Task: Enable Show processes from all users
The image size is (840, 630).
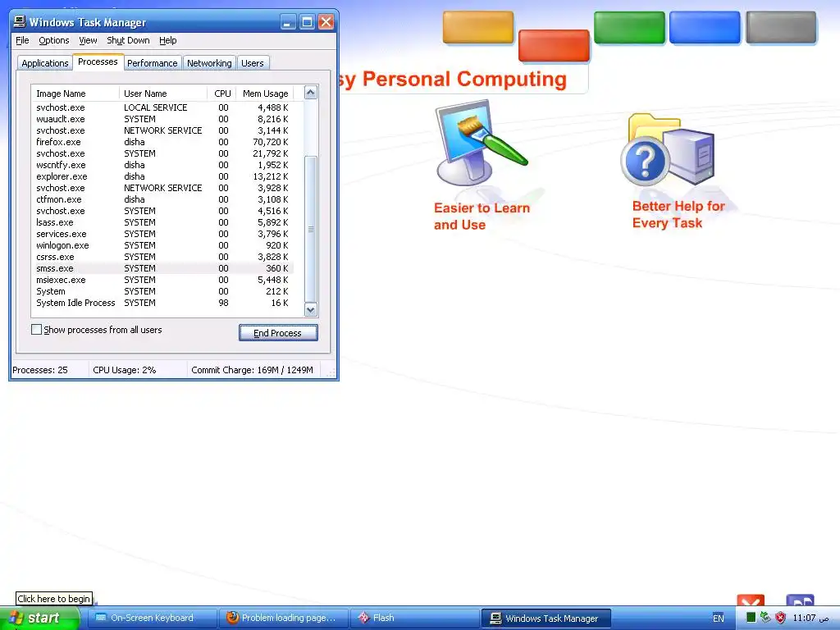Action: pyautogui.click(x=36, y=330)
